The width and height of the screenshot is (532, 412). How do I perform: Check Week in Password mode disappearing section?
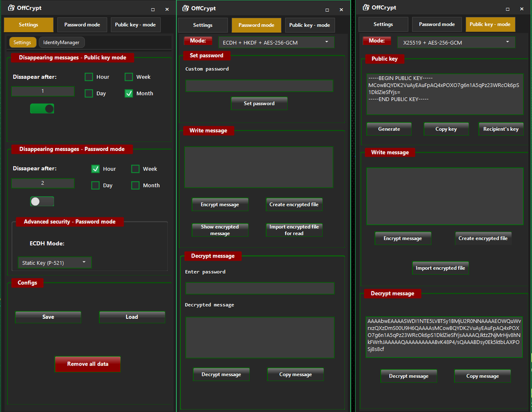135,169
